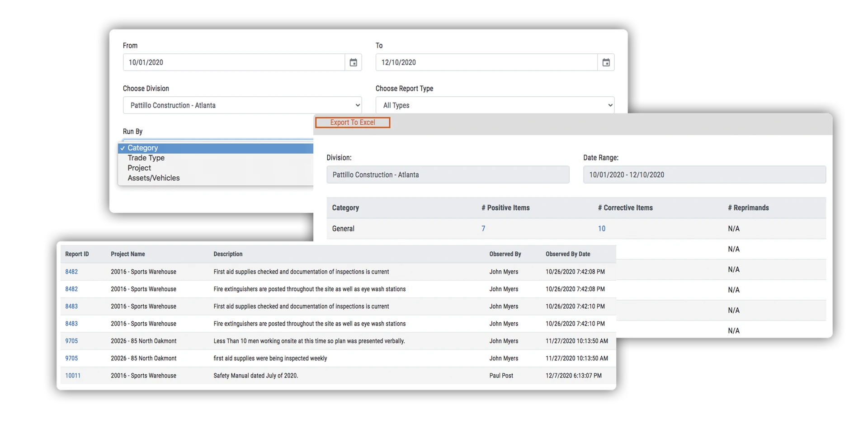Screen dimensions: 868x434
Task: Open report 9705 for verbal plan row
Action: tap(71, 341)
